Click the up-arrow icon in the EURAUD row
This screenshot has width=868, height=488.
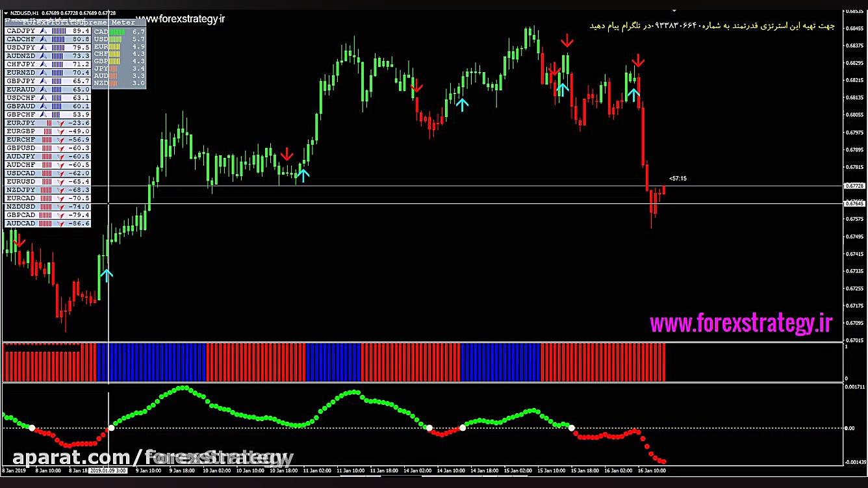click(44, 90)
